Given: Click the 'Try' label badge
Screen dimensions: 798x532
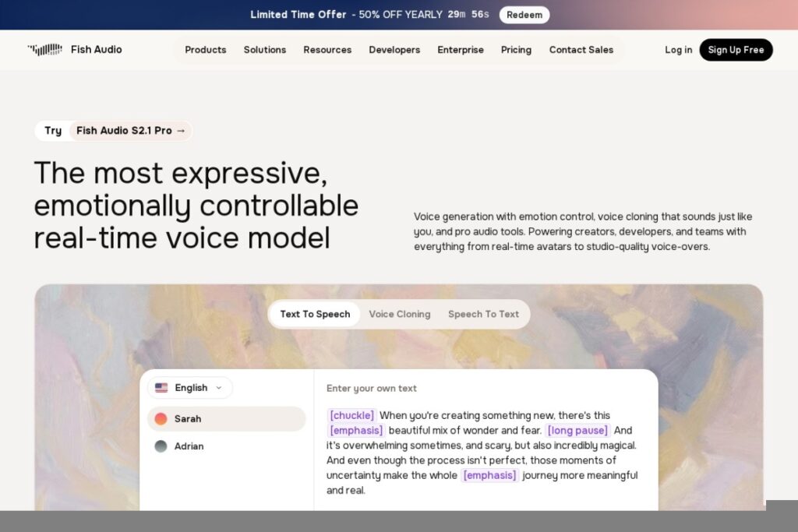Looking at the screenshot, I should pos(53,131).
